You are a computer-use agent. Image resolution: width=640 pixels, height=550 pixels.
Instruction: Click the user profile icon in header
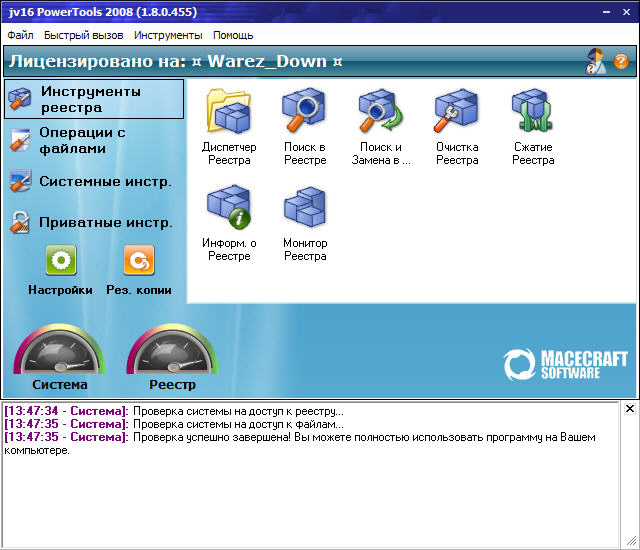tap(597, 61)
